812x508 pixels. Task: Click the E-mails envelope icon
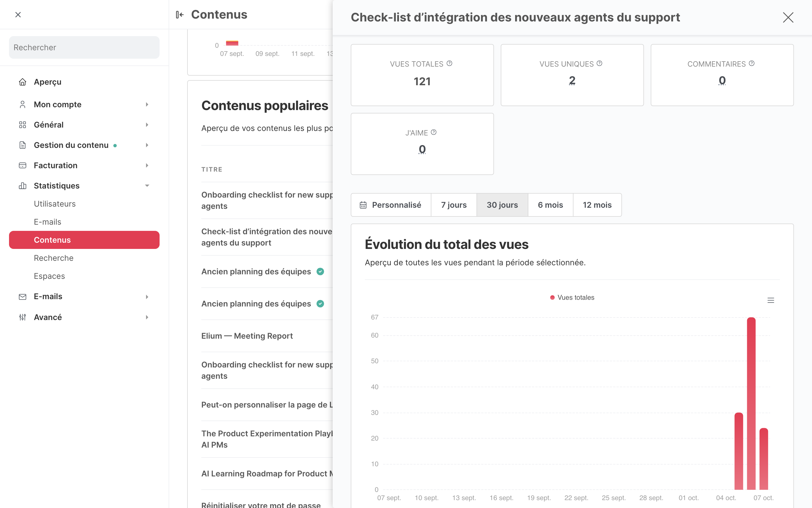point(23,297)
